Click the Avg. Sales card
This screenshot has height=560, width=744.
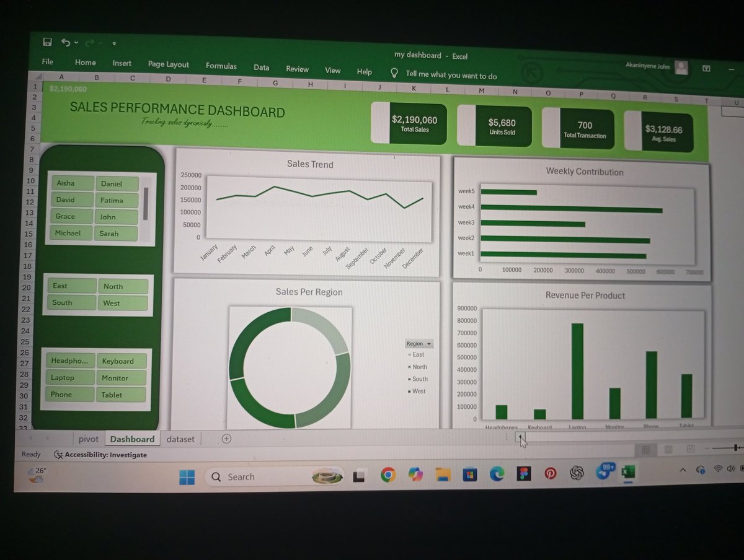658,131
